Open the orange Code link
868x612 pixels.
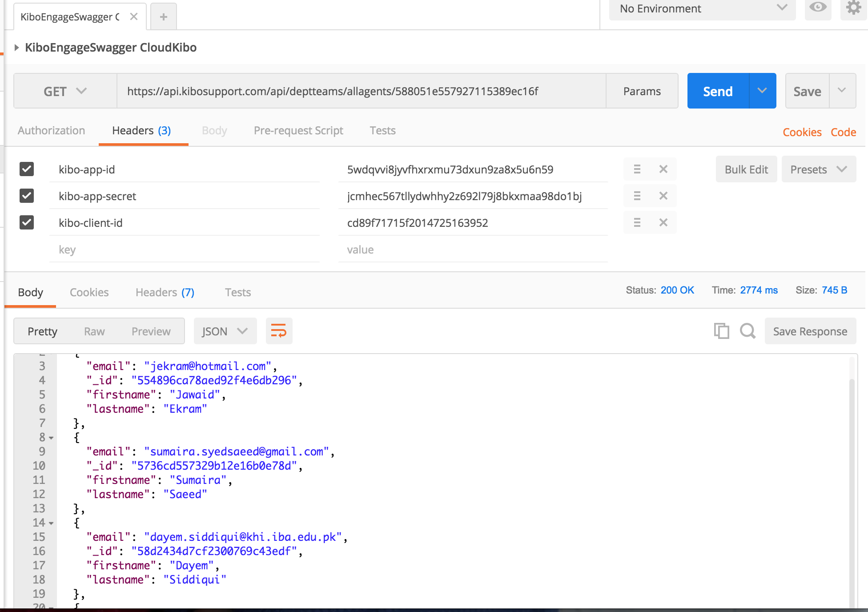pos(843,132)
